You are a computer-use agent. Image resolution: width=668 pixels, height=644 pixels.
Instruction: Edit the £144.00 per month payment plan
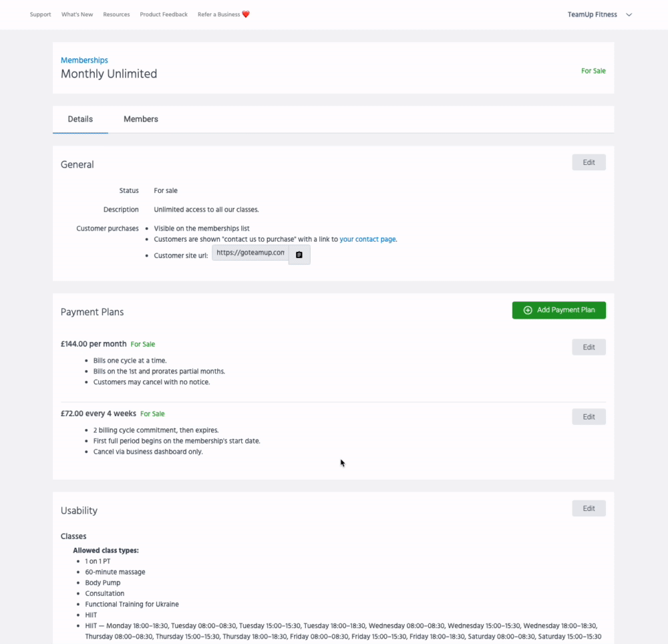point(589,347)
